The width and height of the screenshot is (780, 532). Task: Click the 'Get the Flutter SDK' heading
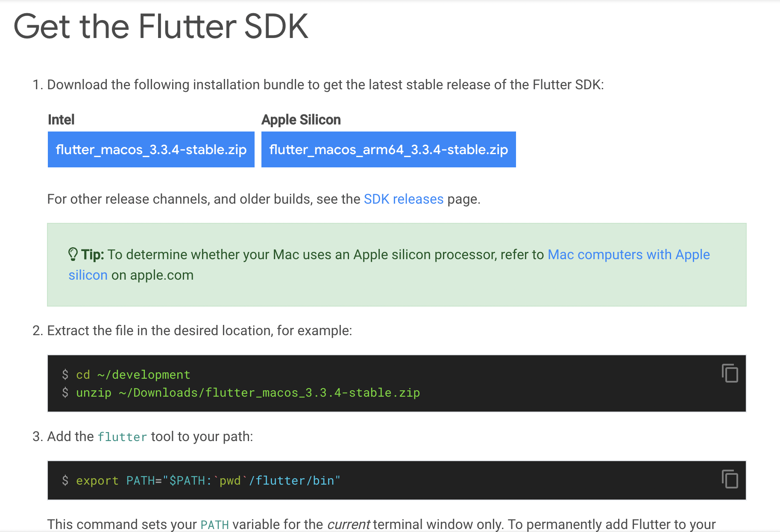click(161, 26)
